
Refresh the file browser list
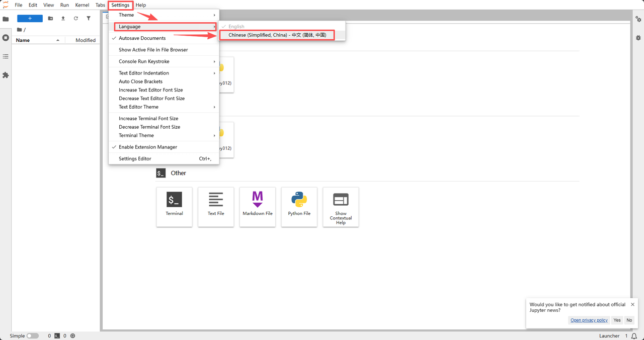(x=76, y=19)
